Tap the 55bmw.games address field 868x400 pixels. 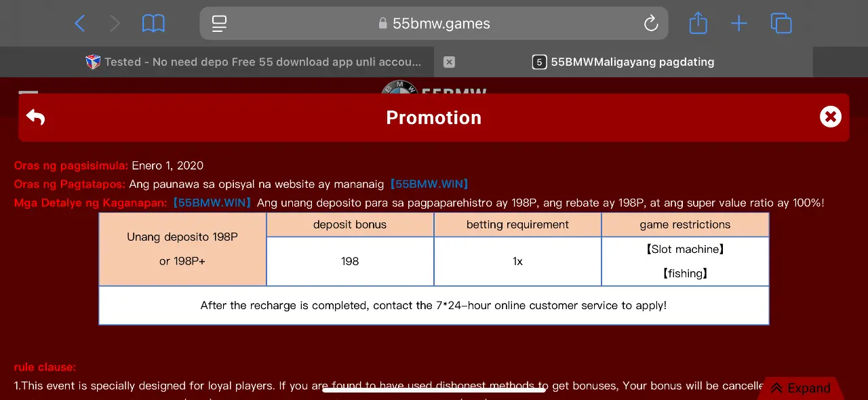434,24
